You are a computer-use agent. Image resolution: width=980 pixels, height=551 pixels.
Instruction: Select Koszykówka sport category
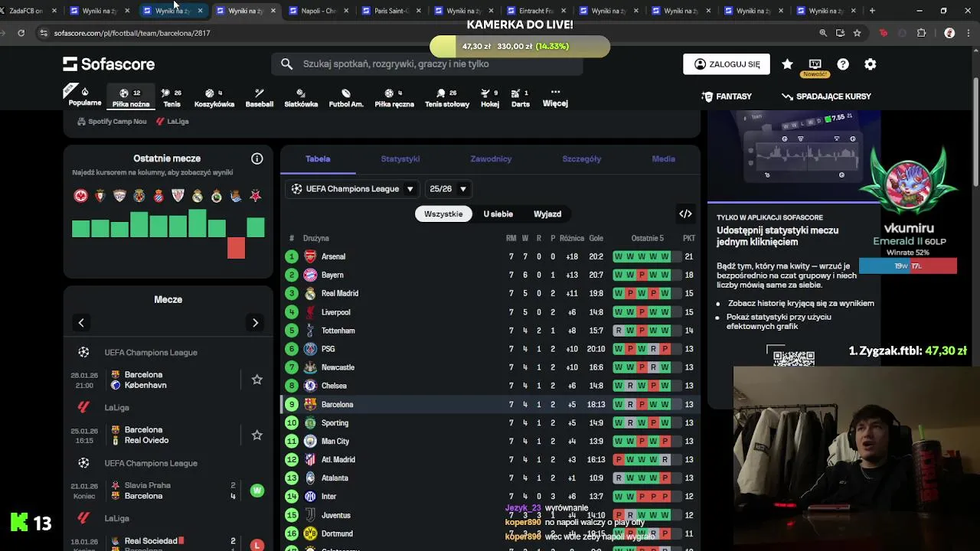(x=214, y=98)
